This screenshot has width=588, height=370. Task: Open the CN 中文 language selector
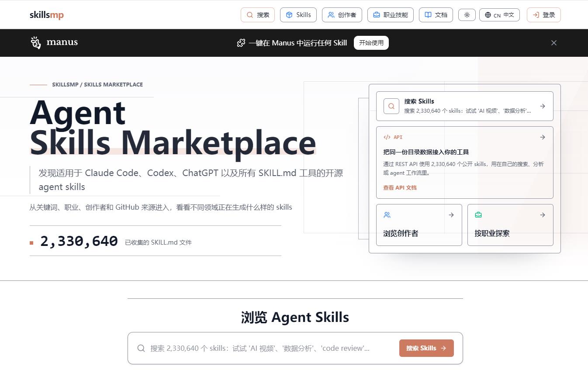click(x=499, y=15)
